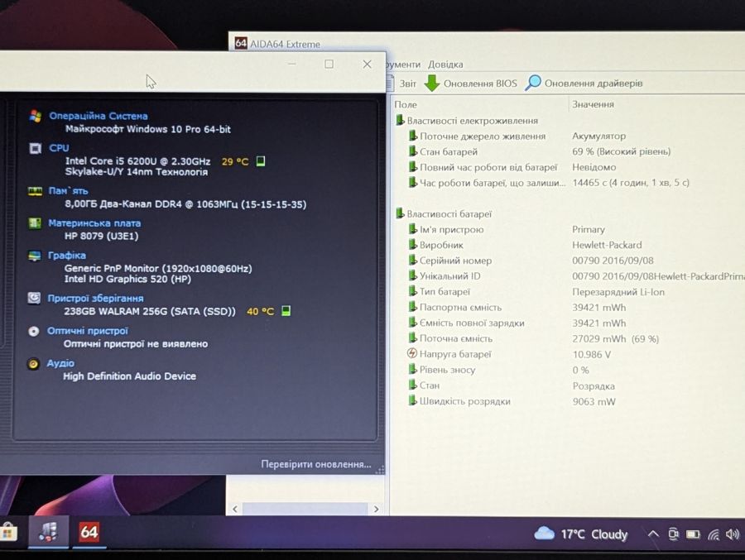
Task: Select the 'Ємність повної зарядки' field label
Action: pyautogui.click(x=472, y=323)
